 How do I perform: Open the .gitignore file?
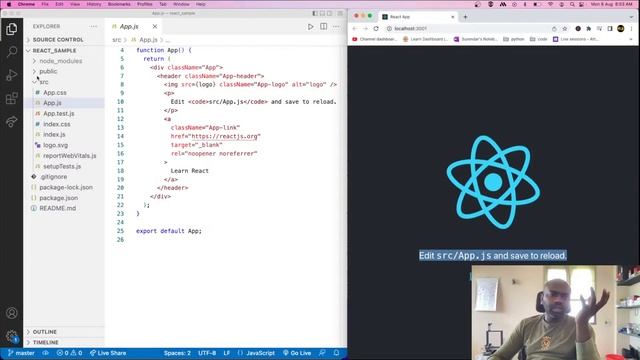(63, 177)
